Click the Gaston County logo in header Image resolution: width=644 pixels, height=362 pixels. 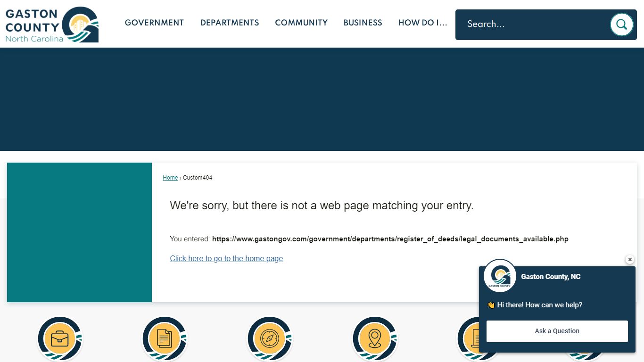52,25
